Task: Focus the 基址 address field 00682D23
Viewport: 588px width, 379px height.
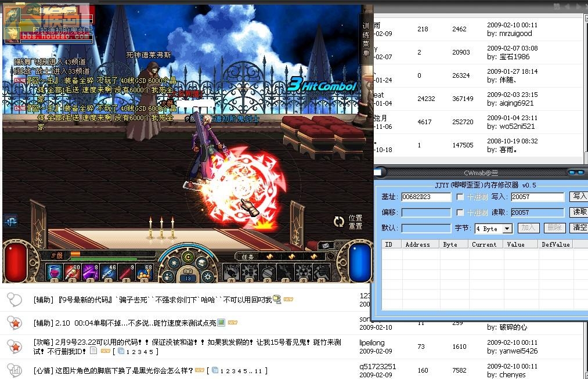Action: (x=426, y=197)
